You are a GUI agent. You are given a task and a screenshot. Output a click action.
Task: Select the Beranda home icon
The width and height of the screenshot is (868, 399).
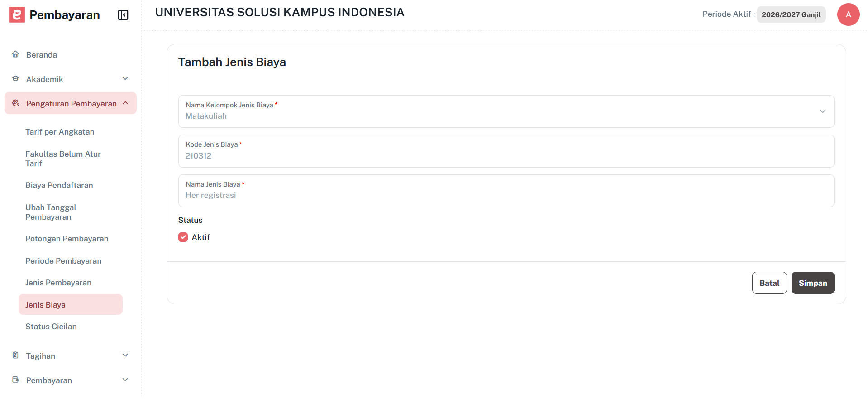click(15, 54)
